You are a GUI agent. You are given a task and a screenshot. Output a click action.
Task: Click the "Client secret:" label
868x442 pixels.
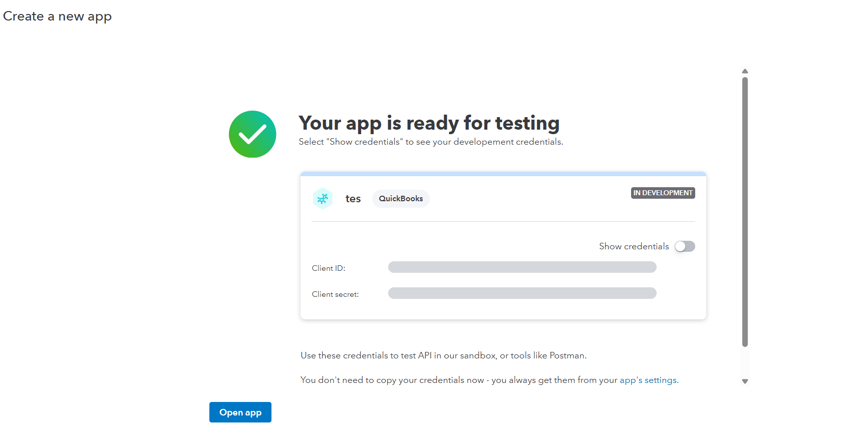coord(335,294)
